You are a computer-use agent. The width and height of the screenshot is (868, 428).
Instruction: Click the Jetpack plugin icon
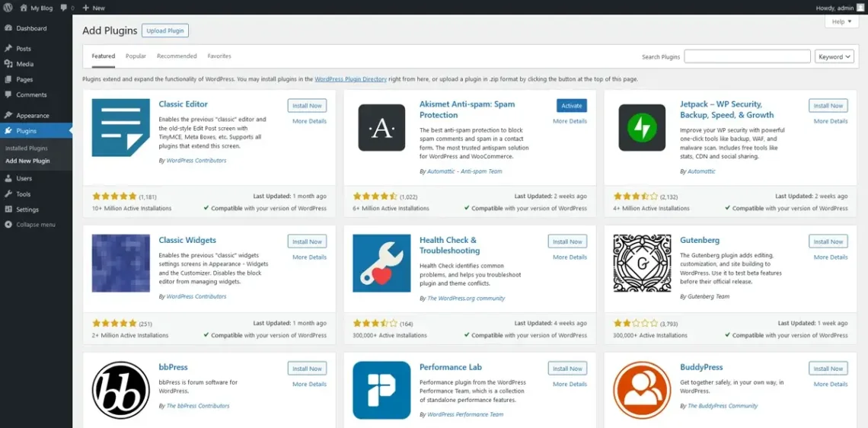[x=642, y=128]
